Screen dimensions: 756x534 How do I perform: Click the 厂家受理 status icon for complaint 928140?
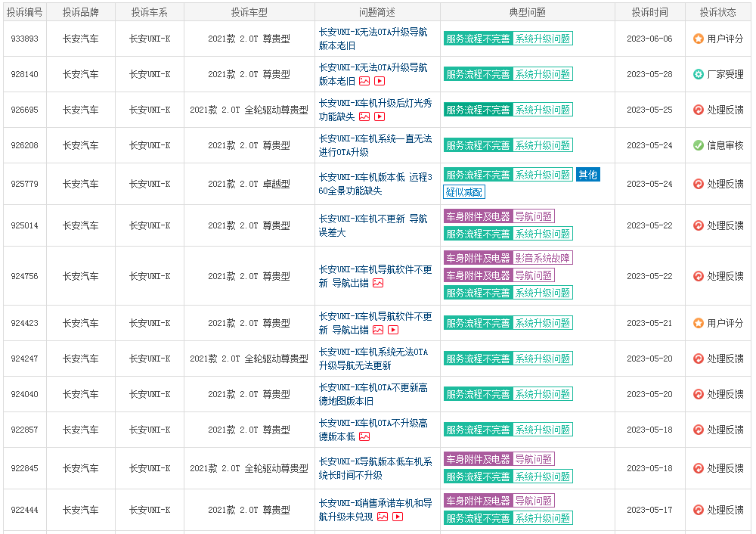point(698,74)
